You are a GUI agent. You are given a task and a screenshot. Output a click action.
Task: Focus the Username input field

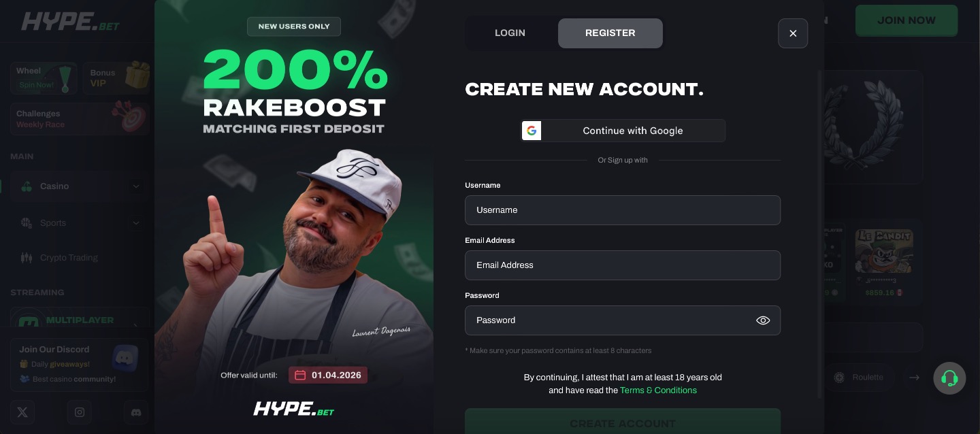coord(623,210)
